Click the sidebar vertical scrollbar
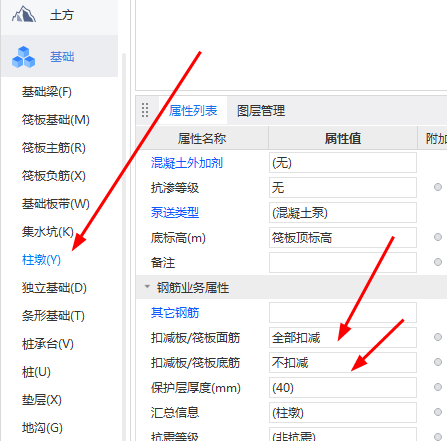Image resolution: width=447 pixels, height=441 pixels. click(124, 247)
